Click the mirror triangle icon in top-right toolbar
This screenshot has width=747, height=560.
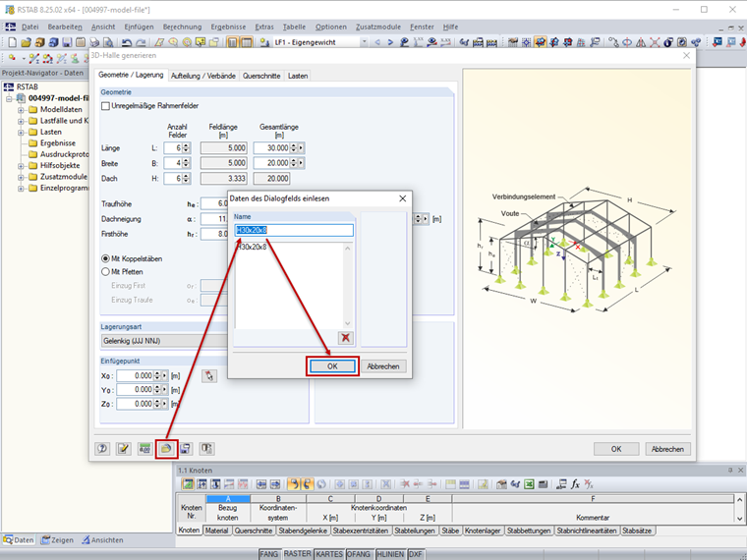[x=641, y=42]
